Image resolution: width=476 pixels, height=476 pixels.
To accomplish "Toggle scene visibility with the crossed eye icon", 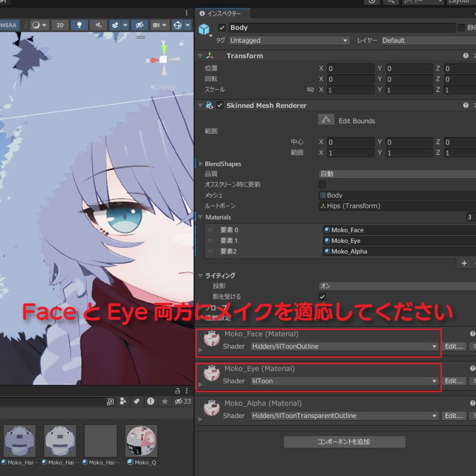I will tap(139, 25).
